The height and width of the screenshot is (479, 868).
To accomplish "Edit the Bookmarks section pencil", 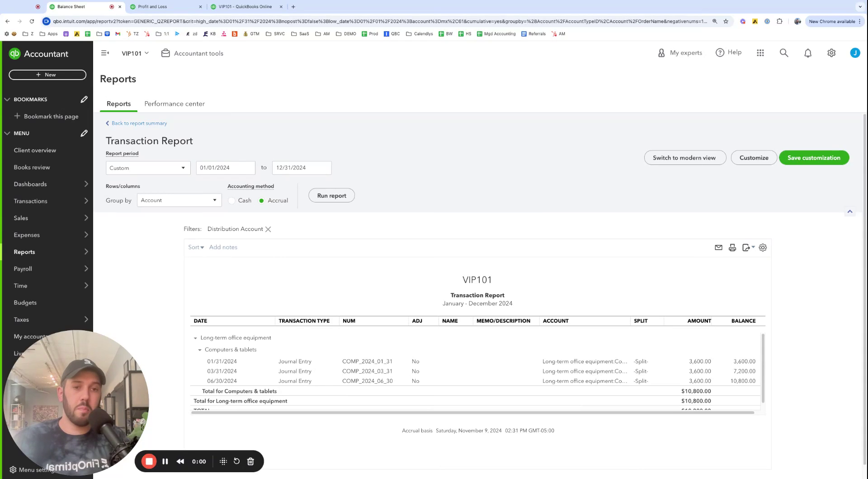I will click(x=84, y=99).
